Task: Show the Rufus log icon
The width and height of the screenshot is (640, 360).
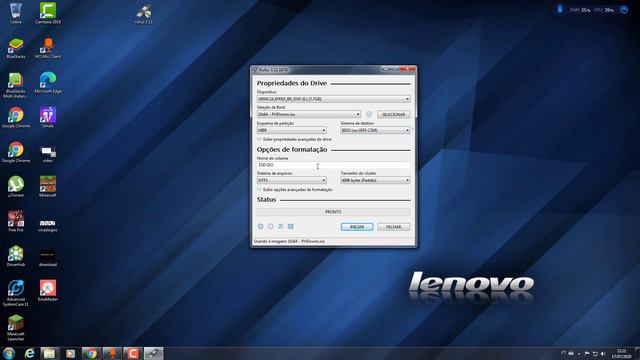Action: [x=291, y=226]
